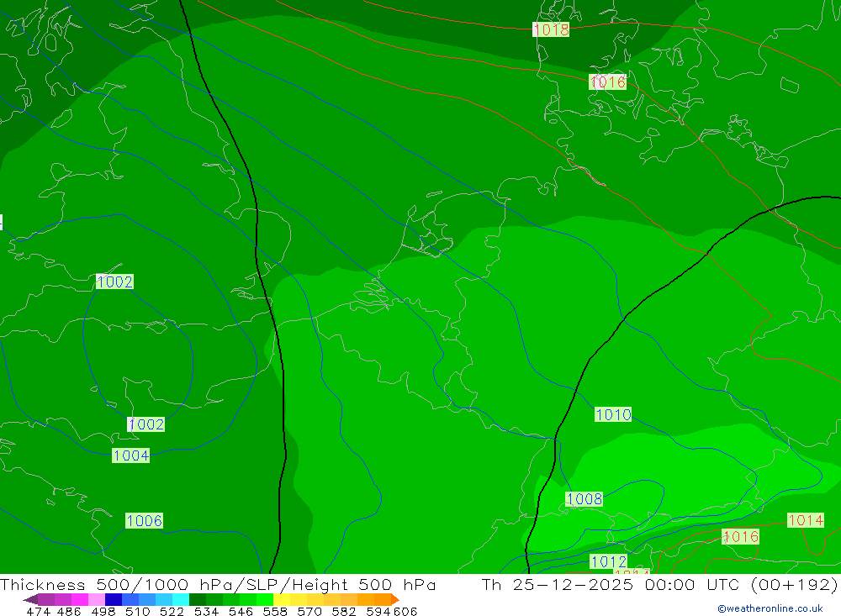
Task: Click the 1010 isobar label
Action: [x=613, y=414]
